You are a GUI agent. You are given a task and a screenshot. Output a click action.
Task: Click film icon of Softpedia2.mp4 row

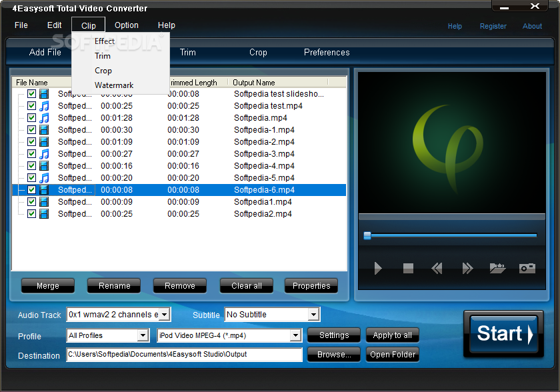point(44,214)
